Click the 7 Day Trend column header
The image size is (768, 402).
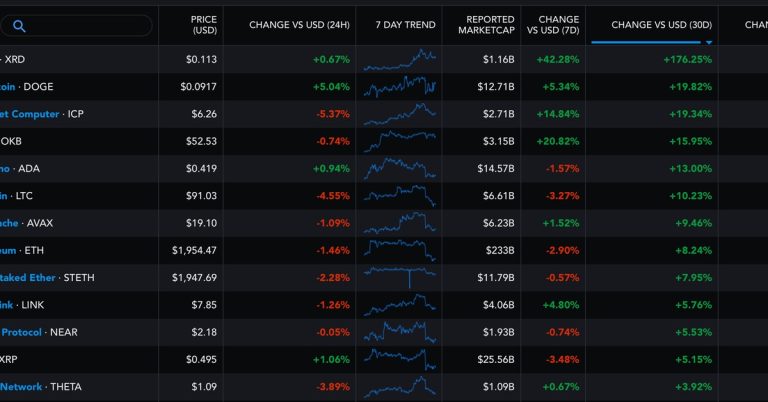(x=405, y=24)
